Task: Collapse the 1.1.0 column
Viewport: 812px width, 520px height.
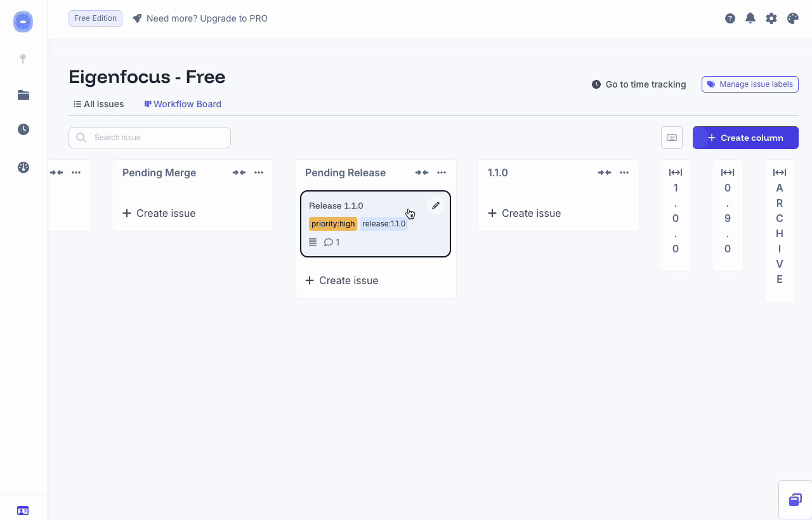Action: [604, 172]
